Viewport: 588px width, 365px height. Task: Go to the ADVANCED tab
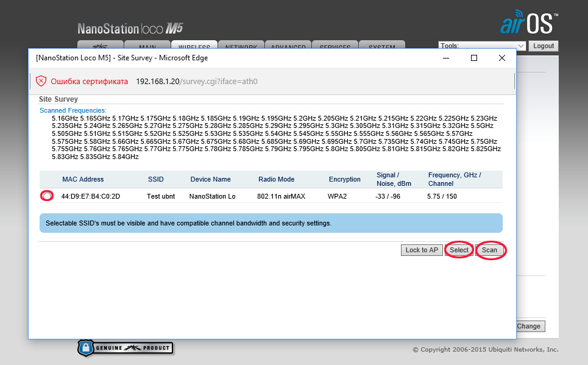[288, 46]
